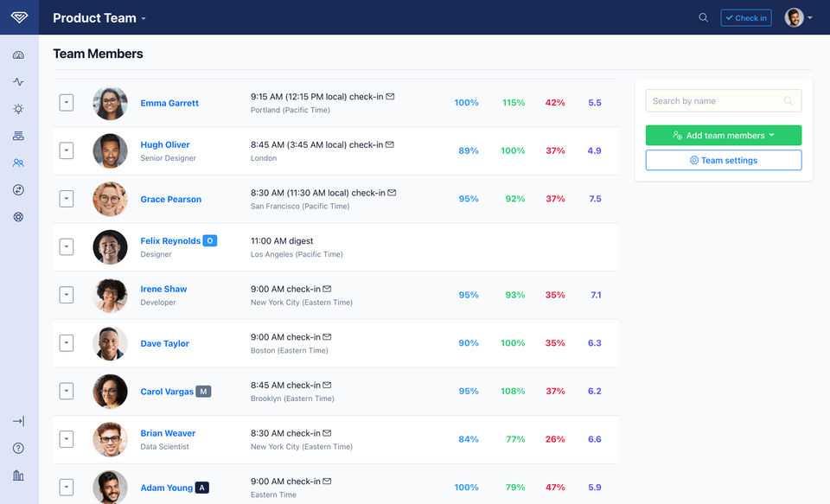Click the envelope icon in Grace Pearson's row
The height and width of the screenshot is (504, 830).
(x=392, y=193)
